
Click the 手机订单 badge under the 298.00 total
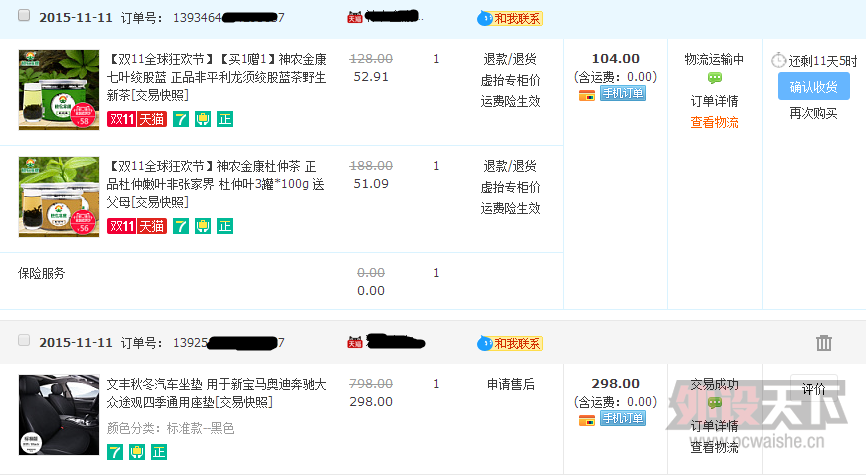point(623,419)
